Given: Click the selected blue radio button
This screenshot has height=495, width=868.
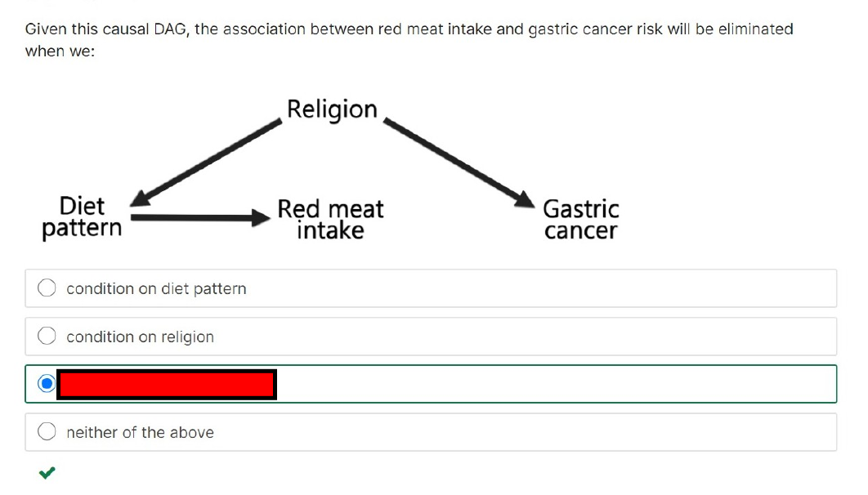Looking at the screenshot, I should 47,383.
